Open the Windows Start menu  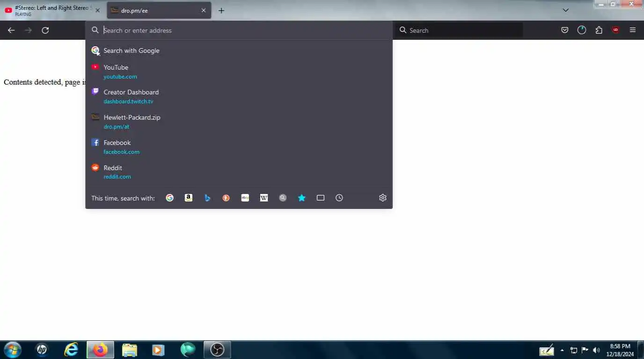(x=12, y=350)
